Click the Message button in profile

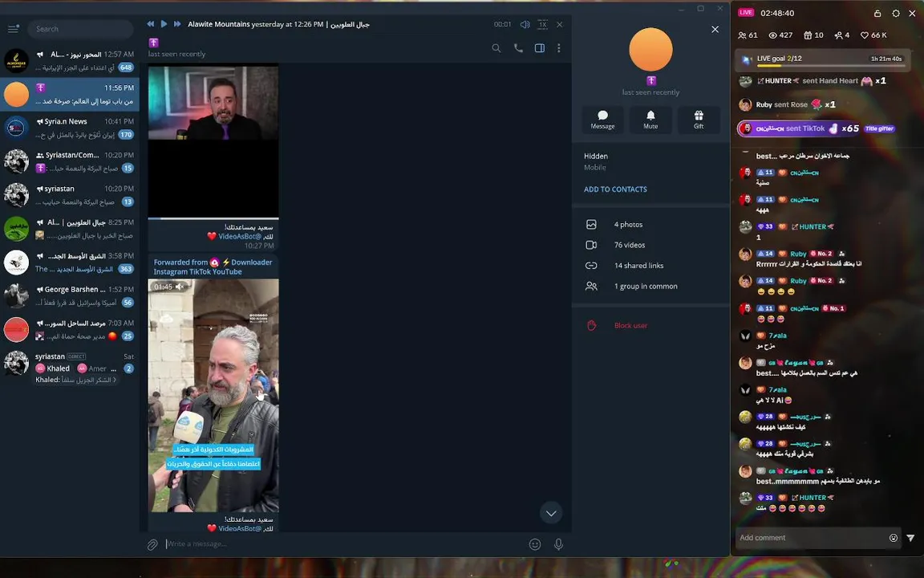tap(602, 120)
